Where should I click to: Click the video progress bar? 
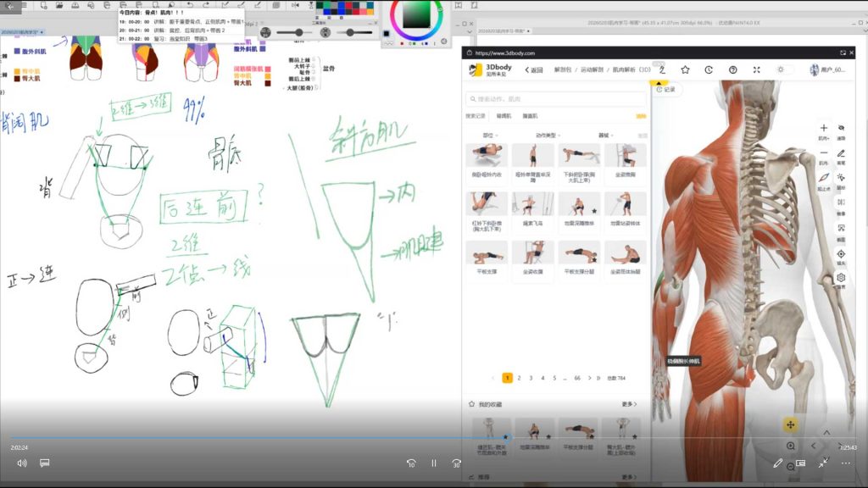coord(434,438)
